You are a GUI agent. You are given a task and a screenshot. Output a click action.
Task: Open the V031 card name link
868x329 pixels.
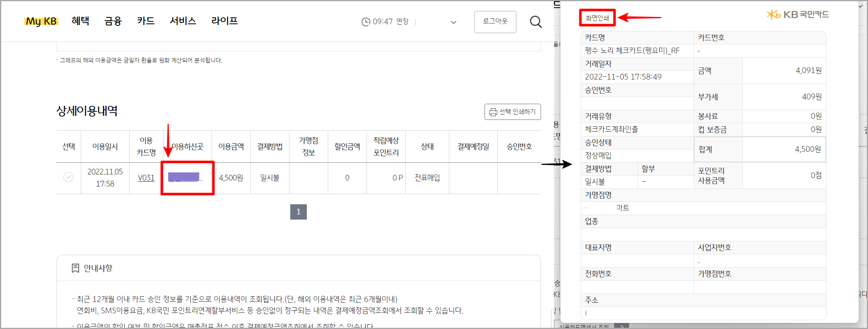click(x=146, y=178)
